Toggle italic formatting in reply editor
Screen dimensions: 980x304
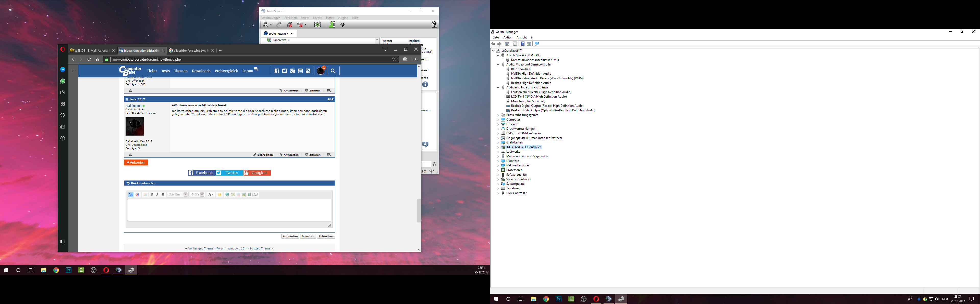157,195
